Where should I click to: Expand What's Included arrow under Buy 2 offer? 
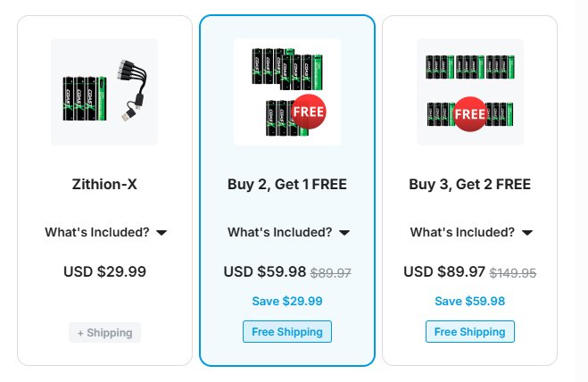click(344, 233)
